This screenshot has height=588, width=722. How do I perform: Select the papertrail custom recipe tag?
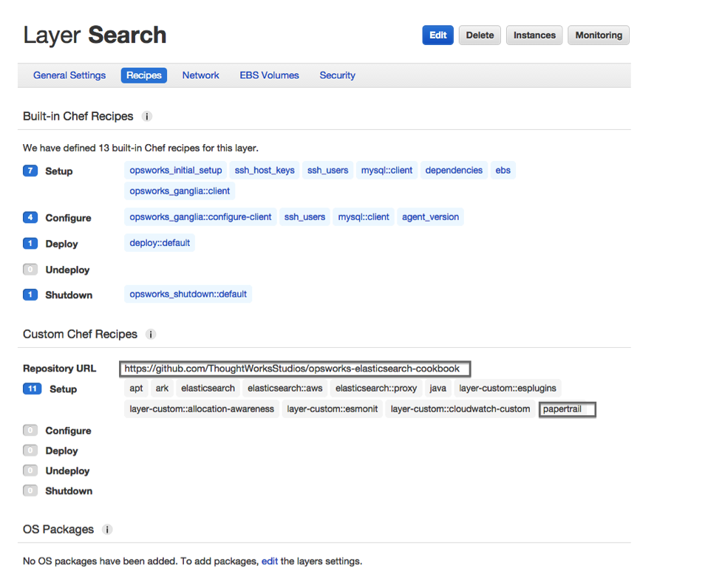[x=567, y=409]
